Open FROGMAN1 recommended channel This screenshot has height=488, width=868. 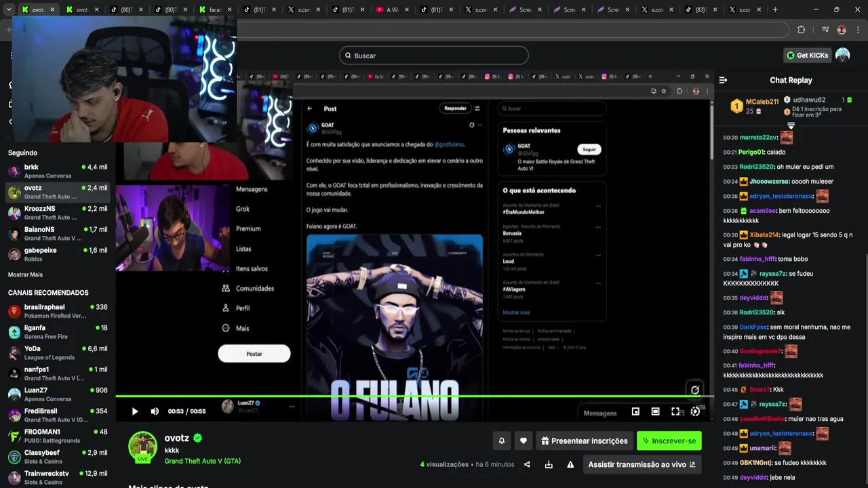pos(58,436)
